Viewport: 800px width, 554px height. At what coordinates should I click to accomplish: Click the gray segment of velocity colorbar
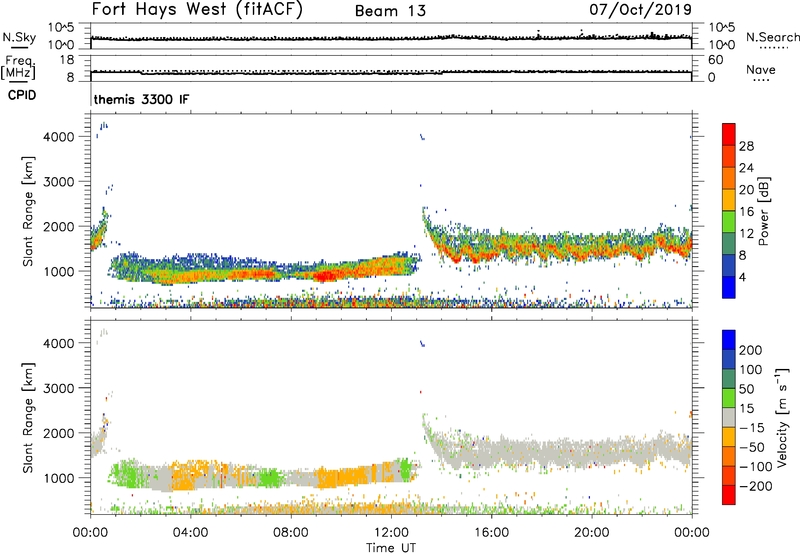click(729, 417)
